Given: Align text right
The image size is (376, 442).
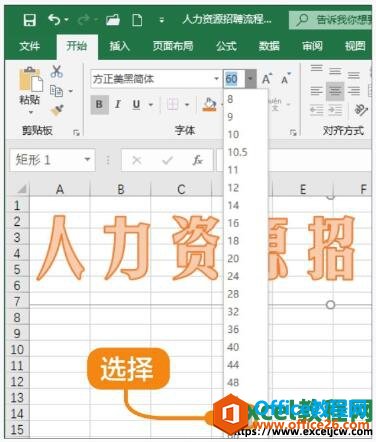Looking at the screenshot, I should click(x=354, y=91).
